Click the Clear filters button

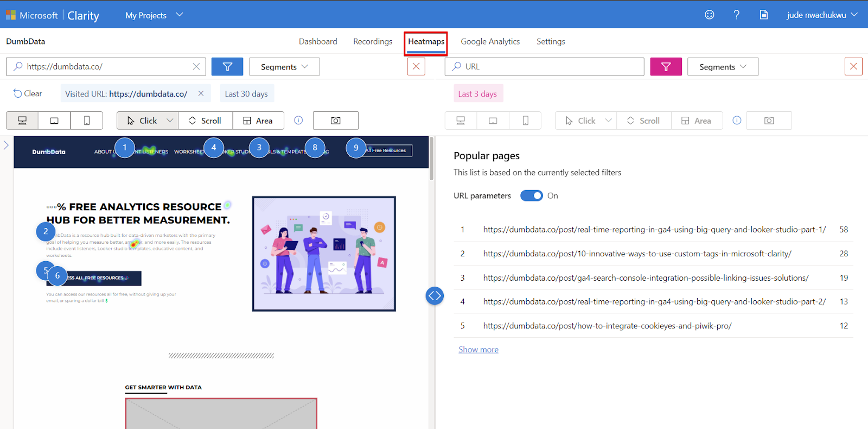pos(28,93)
